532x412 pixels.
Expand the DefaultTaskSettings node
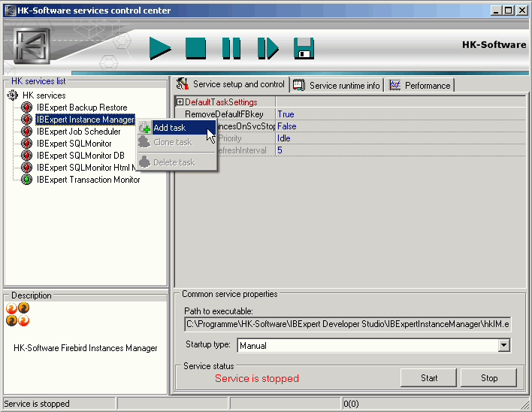[180, 101]
